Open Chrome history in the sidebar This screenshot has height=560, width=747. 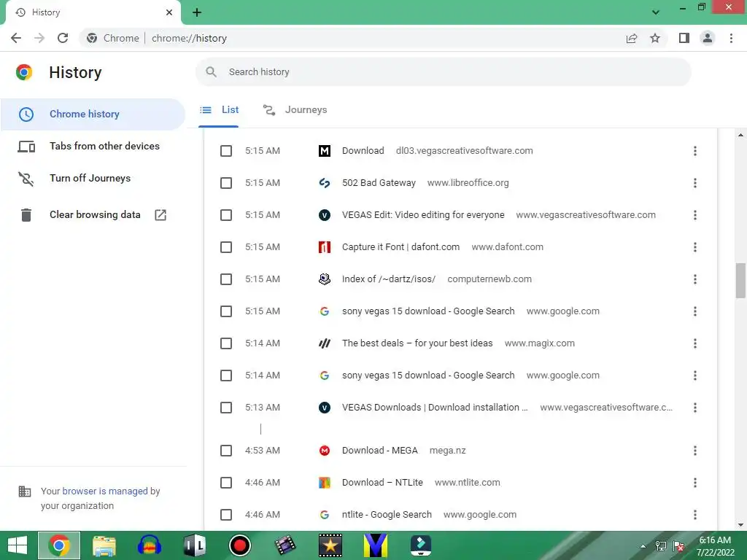click(93, 114)
